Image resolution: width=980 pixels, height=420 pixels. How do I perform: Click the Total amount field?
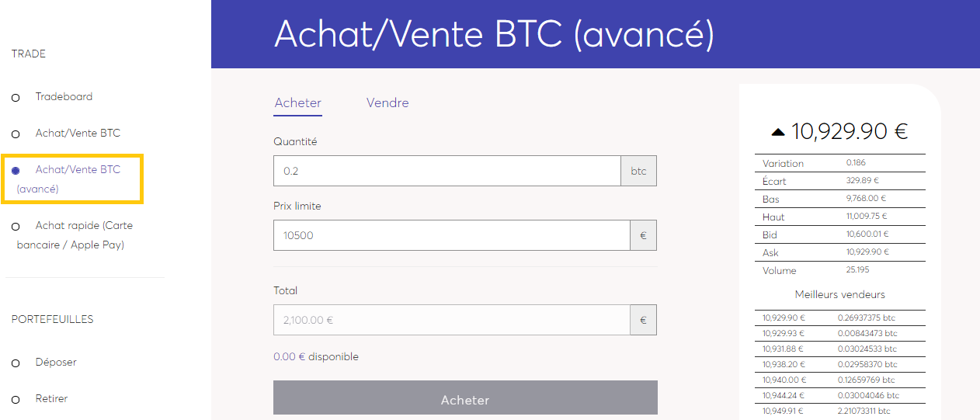click(452, 320)
